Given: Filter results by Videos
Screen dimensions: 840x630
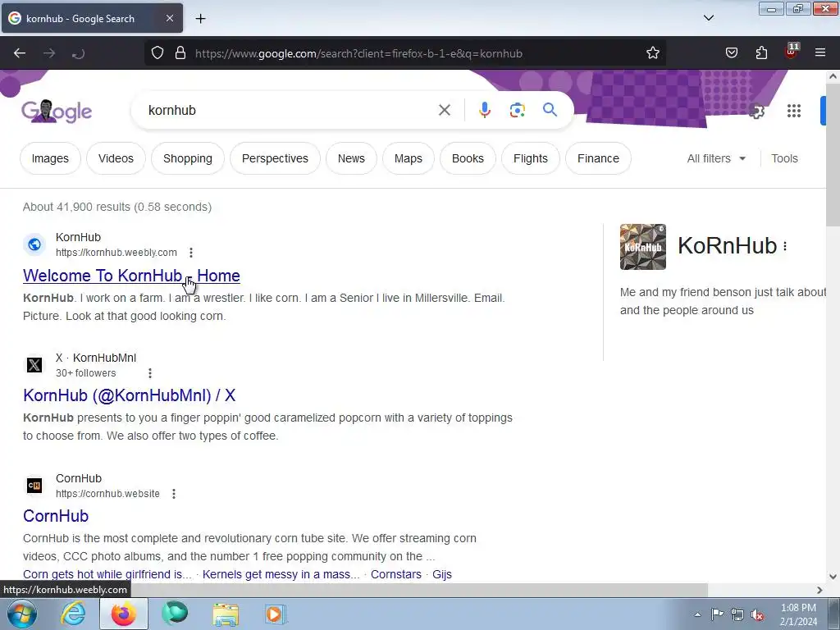Looking at the screenshot, I should (116, 158).
